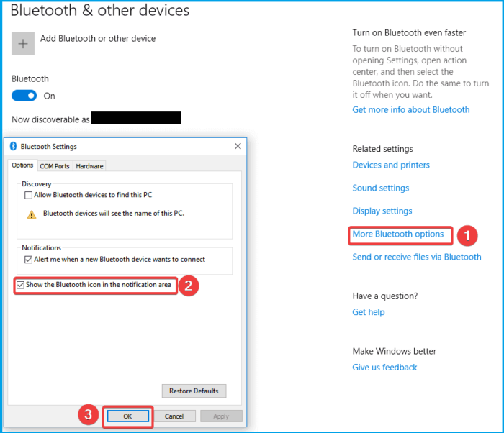Click the Bluetooth Settings dialog title text

click(x=48, y=147)
